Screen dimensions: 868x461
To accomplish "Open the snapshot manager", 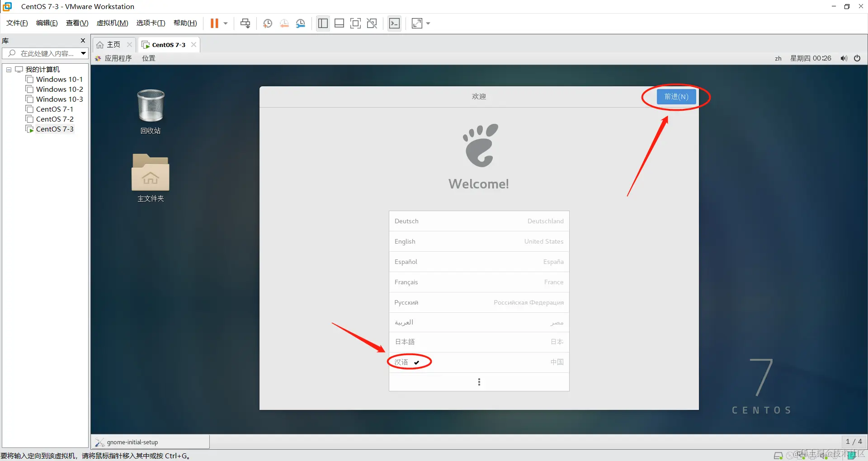I will click(301, 24).
